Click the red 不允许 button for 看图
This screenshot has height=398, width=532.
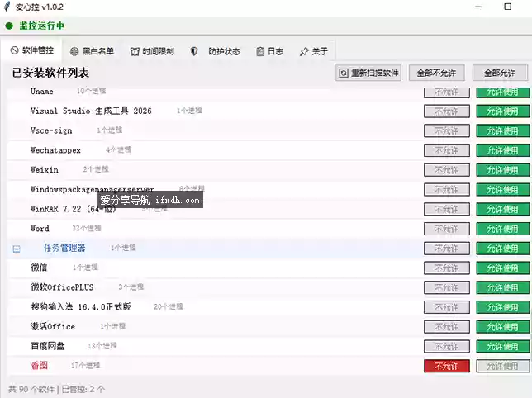pos(446,366)
